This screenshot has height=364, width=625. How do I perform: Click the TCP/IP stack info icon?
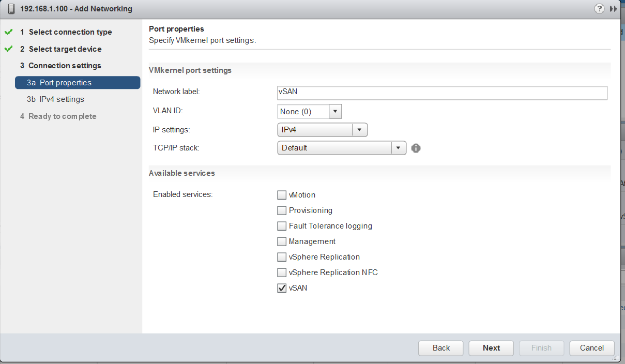pos(416,148)
